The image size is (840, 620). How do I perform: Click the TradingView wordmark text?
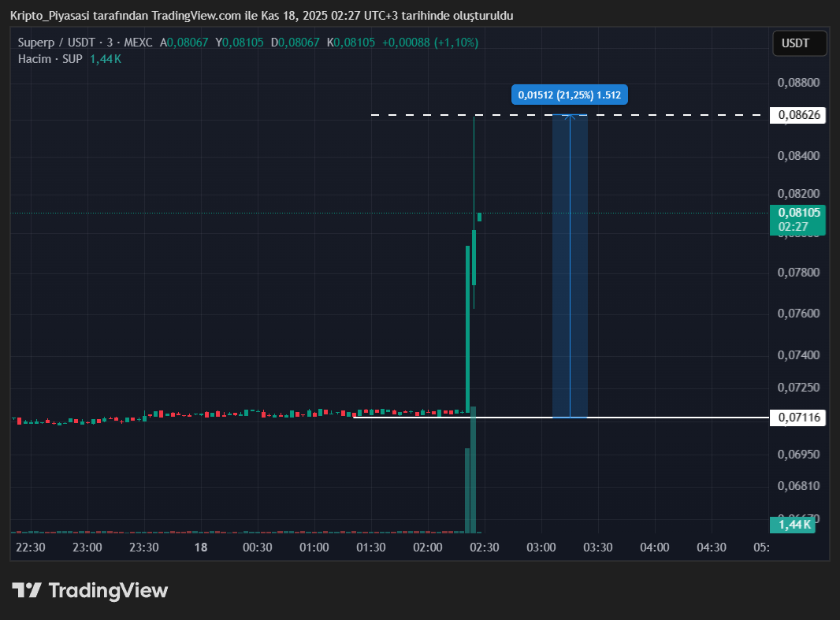click(x=108, y=590)
